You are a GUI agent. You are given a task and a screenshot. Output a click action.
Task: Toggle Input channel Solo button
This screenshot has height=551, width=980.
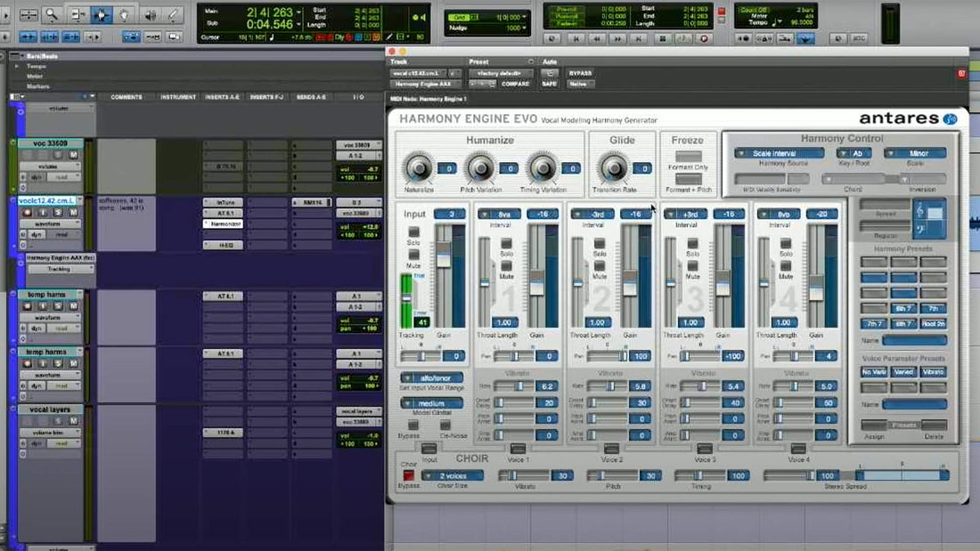tap(413, 232)
